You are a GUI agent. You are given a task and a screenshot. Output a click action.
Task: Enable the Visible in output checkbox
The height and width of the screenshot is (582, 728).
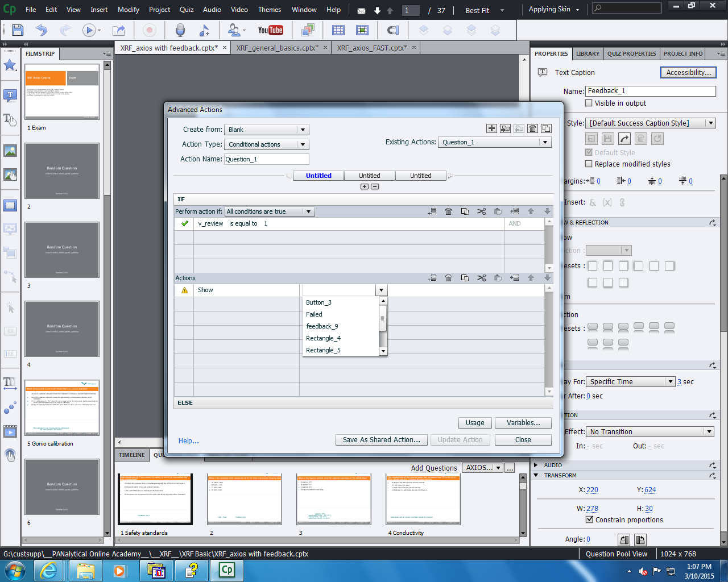pyautogui.click(x=589, y=103)
